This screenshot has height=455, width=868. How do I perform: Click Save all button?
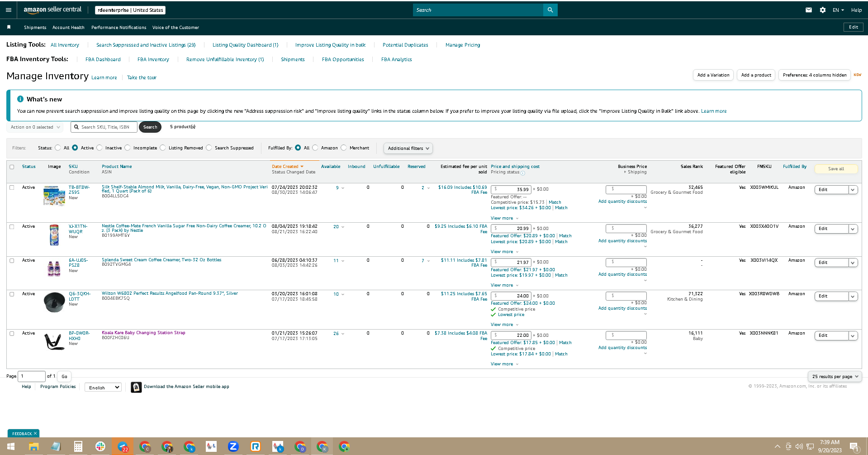click(x=836, y=169)
